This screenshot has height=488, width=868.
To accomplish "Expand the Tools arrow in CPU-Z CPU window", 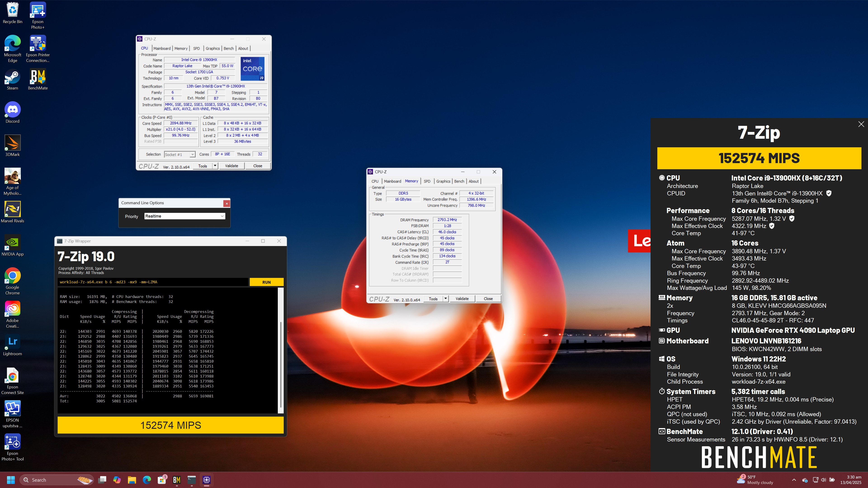I will pos(215,166).
